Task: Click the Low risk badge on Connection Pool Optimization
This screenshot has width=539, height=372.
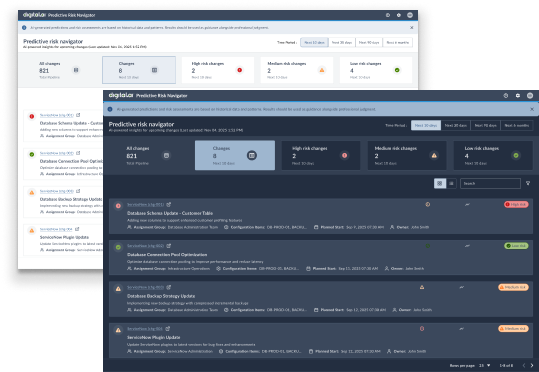Action: click(x=516, y=246)
